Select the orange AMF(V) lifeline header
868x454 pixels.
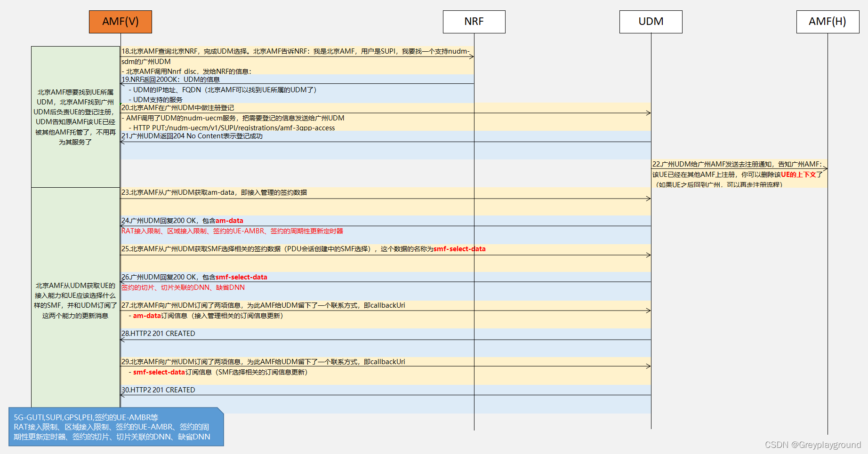click(x=120, y=21)
